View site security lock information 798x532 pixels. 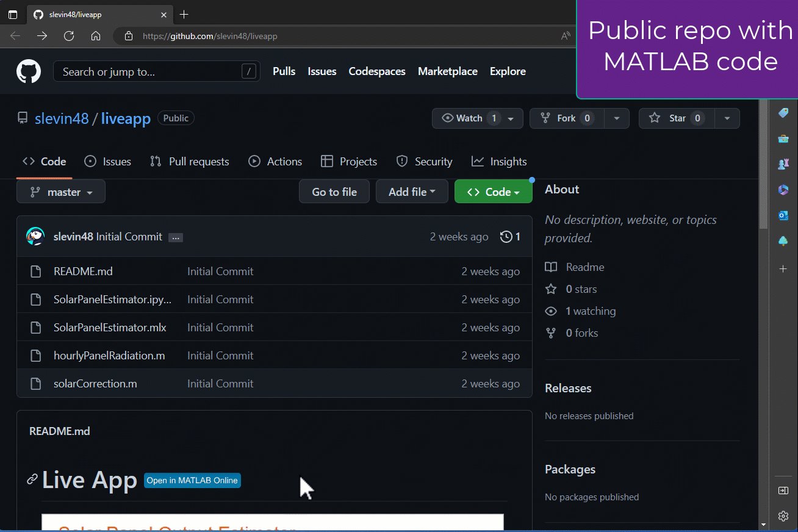128,36
